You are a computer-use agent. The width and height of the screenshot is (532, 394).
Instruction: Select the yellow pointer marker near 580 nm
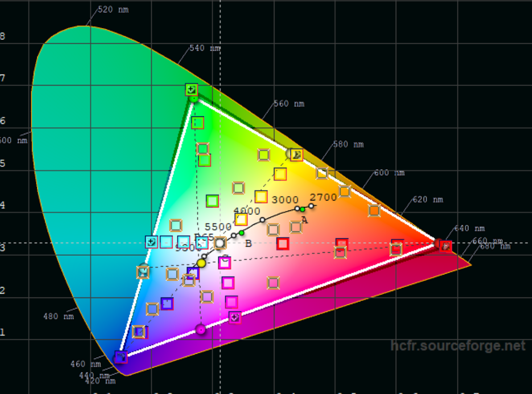[x=296, y=154]
